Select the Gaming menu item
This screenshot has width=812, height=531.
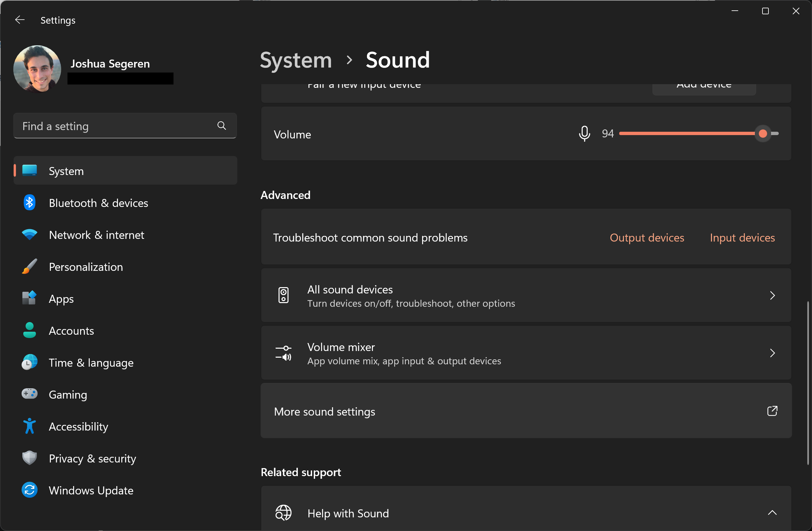(x=67, y=394)
